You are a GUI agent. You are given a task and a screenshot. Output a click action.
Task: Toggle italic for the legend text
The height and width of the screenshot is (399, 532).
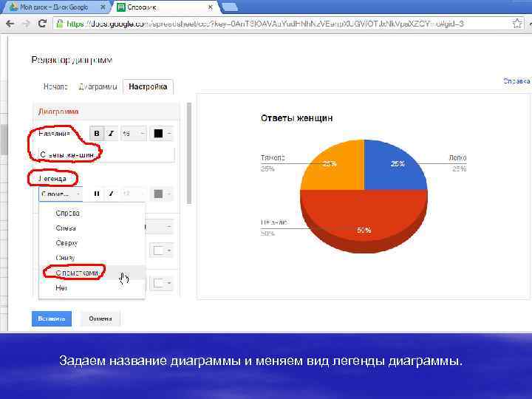(x=111, y=194)
